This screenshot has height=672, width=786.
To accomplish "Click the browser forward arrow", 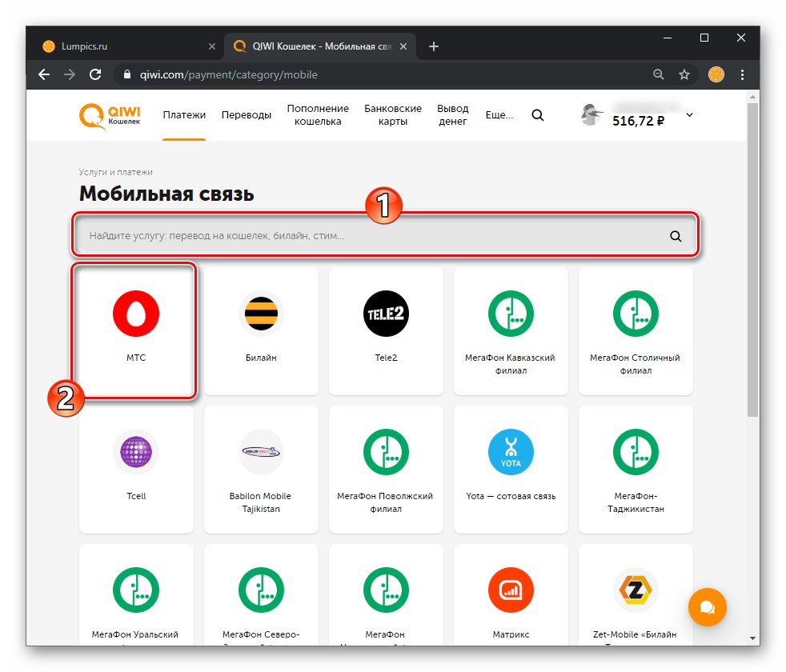I will tap(70, 74).
